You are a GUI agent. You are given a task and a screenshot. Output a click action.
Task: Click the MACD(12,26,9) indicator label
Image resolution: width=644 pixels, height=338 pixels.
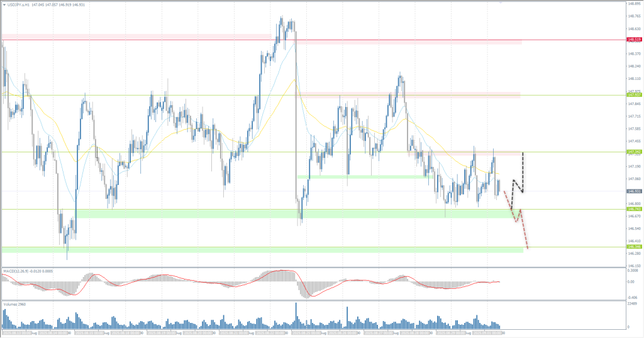18,271
